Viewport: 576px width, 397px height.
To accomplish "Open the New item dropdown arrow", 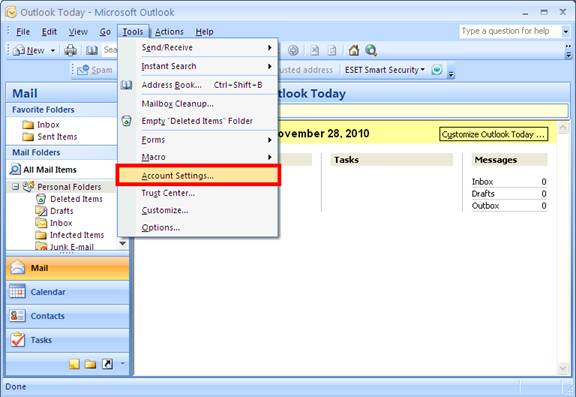I will click(x=53, y=50).
